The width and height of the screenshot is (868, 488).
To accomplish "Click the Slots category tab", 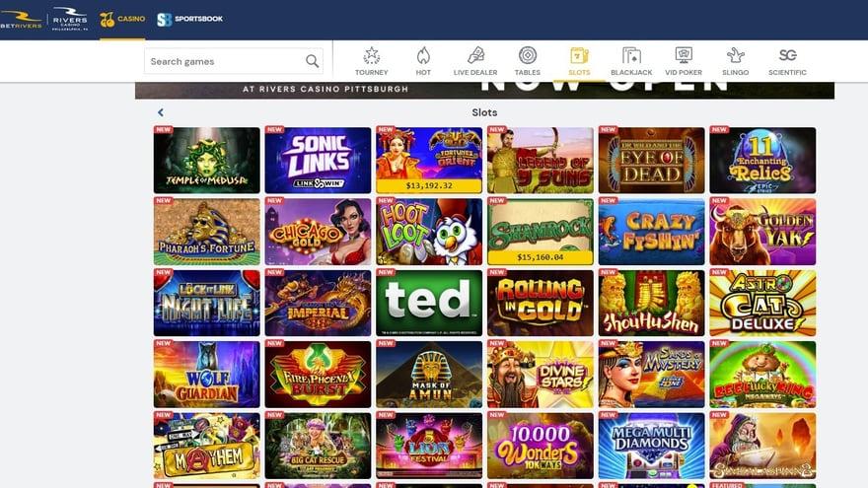I will click(x=579, y=61).
